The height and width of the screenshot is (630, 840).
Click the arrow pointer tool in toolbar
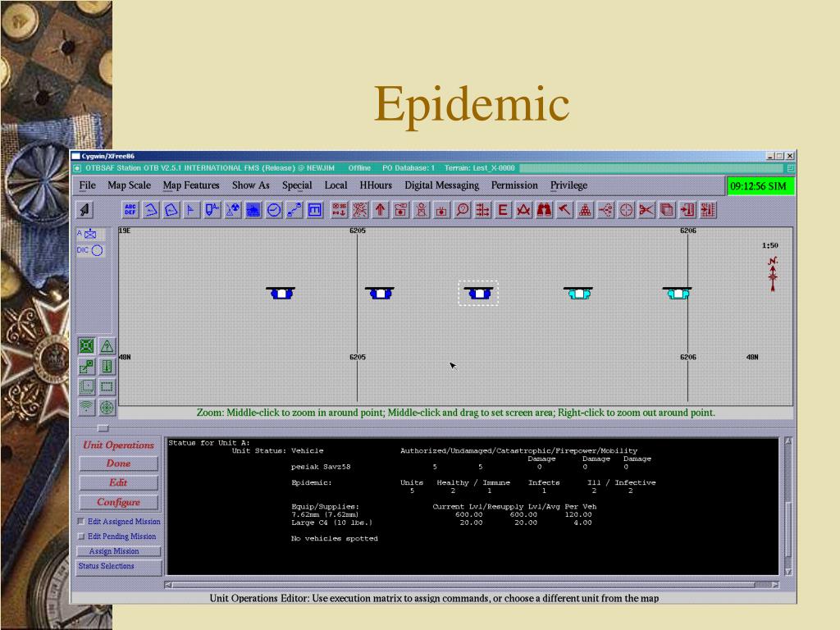click(85, 209)
